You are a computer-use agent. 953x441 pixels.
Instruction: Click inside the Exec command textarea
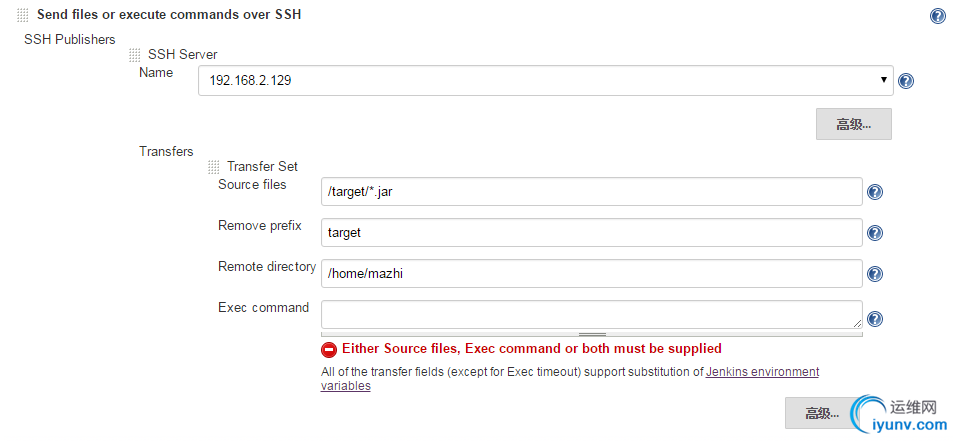[591, 314]
